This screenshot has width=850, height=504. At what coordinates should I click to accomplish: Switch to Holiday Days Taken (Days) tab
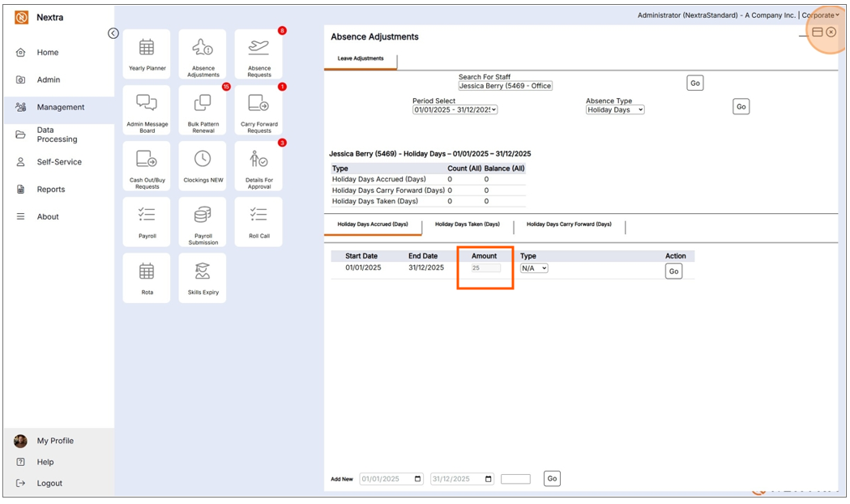click(x=468, y=224)
